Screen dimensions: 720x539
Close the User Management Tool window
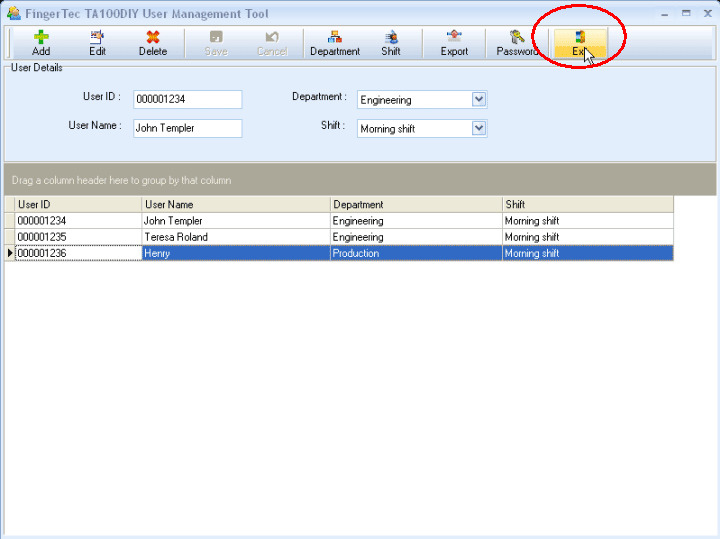click(708, 13)
